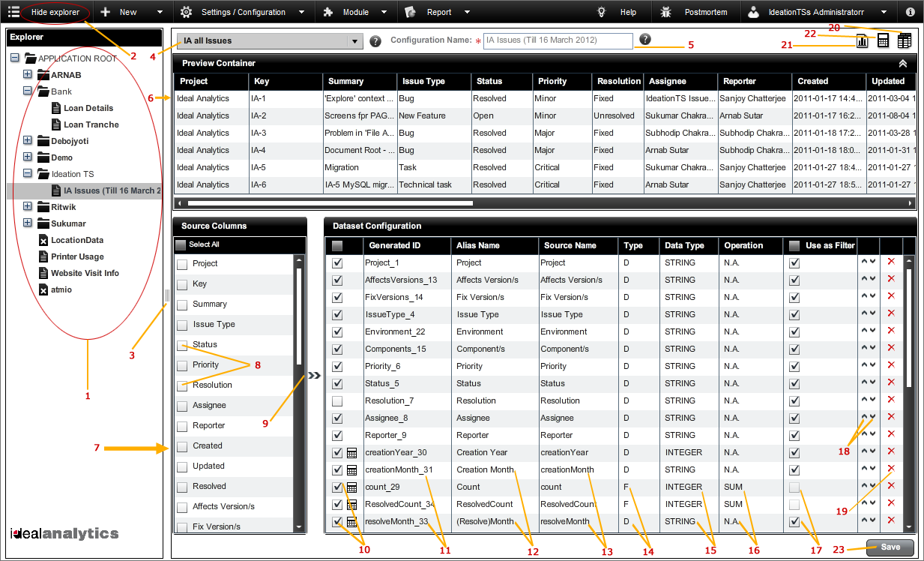Click the Source Columns vertical scrollbar
The height and width of the screenshot is (561, 924).
300,317
